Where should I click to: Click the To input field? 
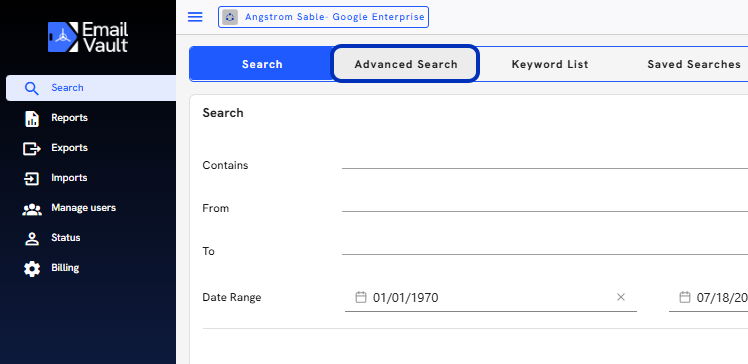coord(545,247)
